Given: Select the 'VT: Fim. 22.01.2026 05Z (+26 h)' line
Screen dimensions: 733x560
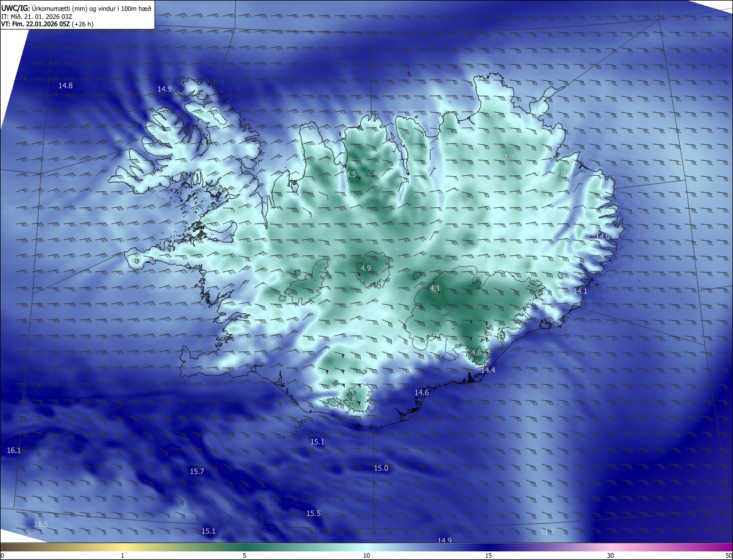Looking at the screenshot, I should click(x=48, y=24).
